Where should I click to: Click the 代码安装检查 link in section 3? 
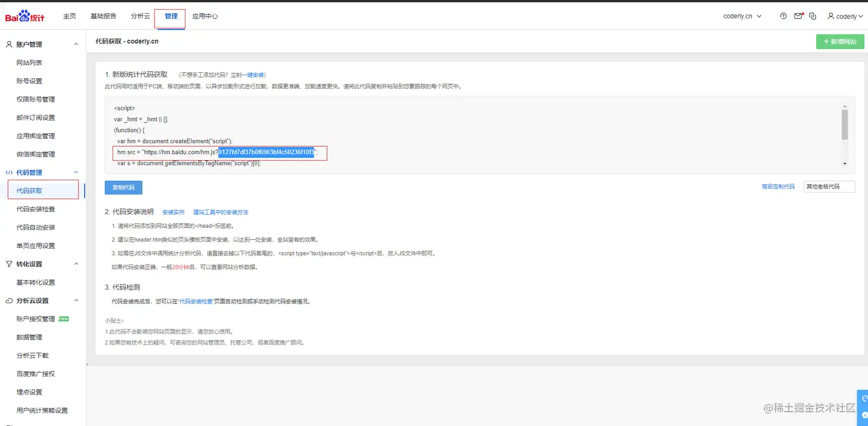pyautogui.click(x=197, y=301)
